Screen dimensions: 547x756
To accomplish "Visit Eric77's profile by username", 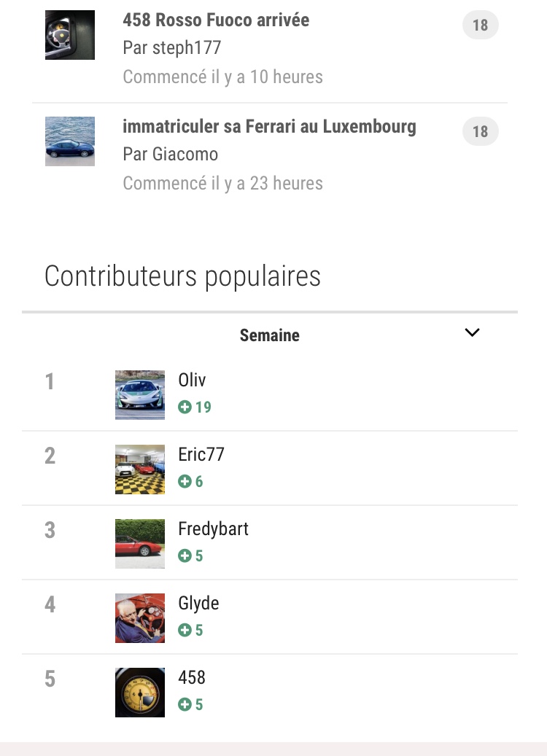I will click(201, 454).
